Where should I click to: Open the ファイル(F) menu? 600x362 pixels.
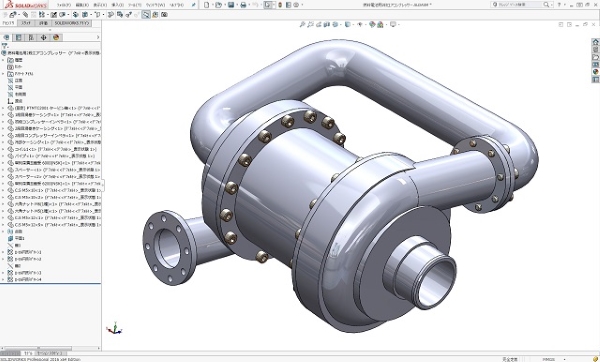pos(64,5)
